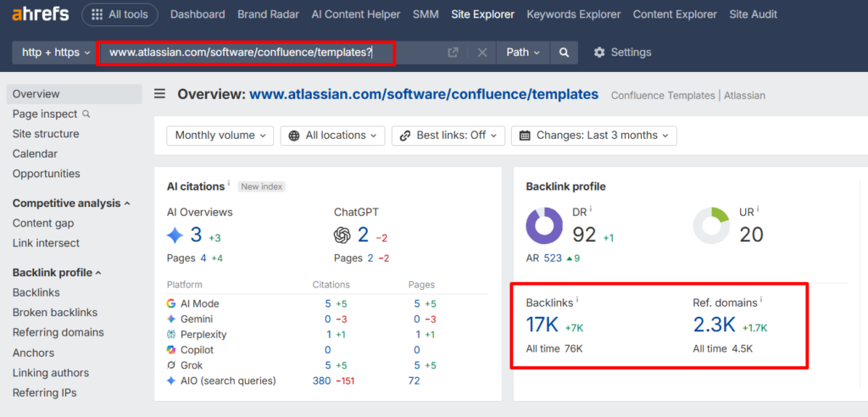Select Overview in the sidebar

(x=75, y=94)
